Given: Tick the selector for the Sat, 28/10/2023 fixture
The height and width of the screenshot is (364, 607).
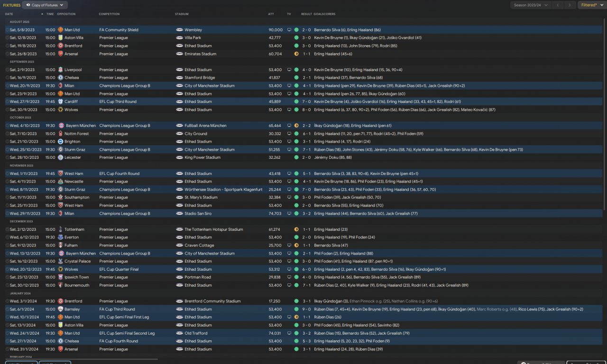Looking at the screenshot, I should click(x=7, y=157).
